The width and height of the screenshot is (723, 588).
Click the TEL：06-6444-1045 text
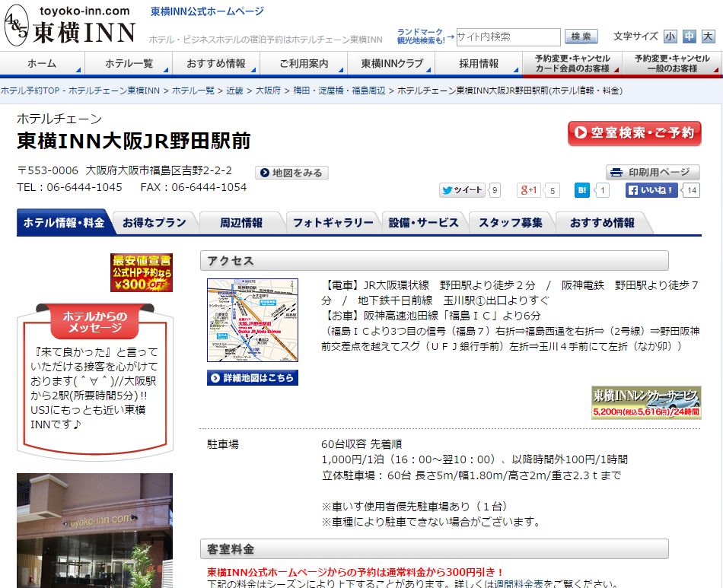tap(69, 187)
